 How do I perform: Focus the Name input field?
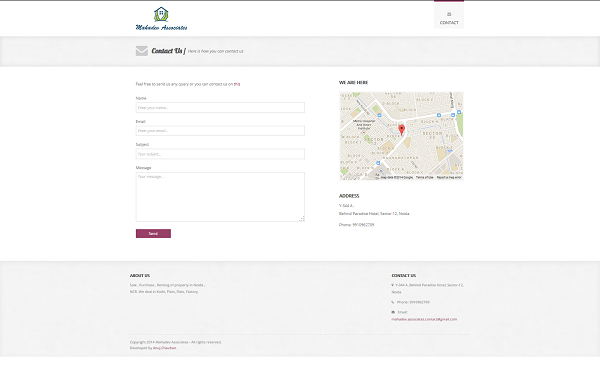point(220,108)
